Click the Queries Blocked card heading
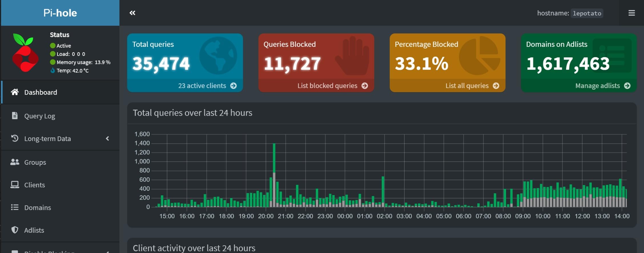 point(290,44)
